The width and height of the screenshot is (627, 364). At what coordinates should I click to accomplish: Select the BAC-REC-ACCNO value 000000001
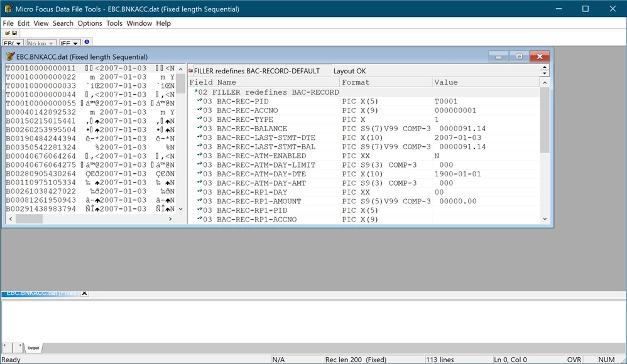point(455,110)
